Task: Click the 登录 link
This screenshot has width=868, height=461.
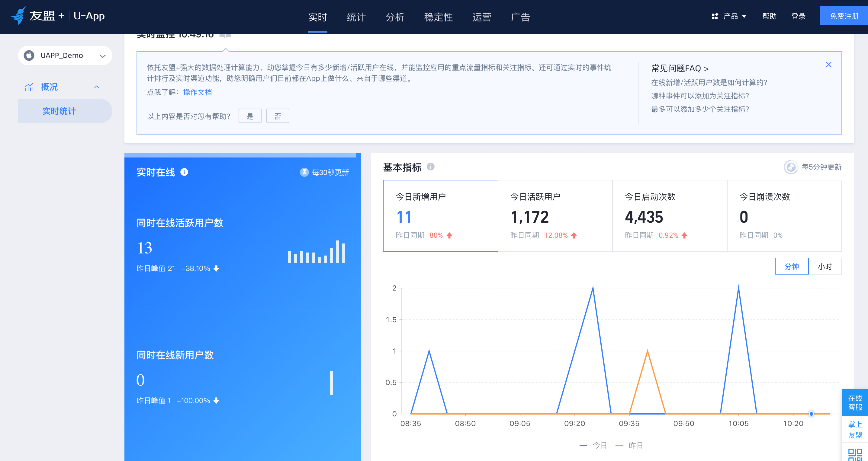Action: (x=798, y=16)
